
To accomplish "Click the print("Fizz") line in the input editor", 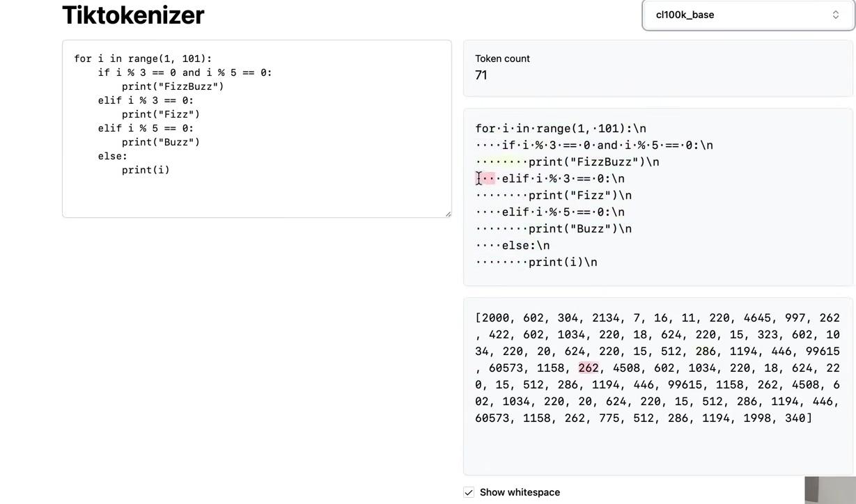I will tap(161, 114).
